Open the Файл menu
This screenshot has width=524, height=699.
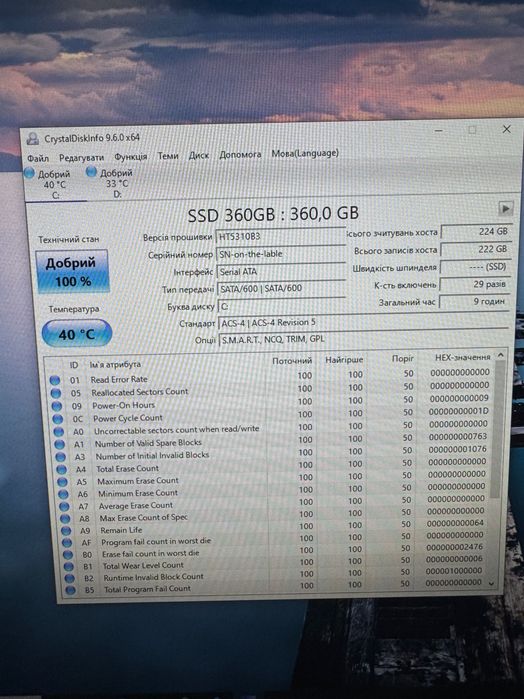click(x=38, y=158)
